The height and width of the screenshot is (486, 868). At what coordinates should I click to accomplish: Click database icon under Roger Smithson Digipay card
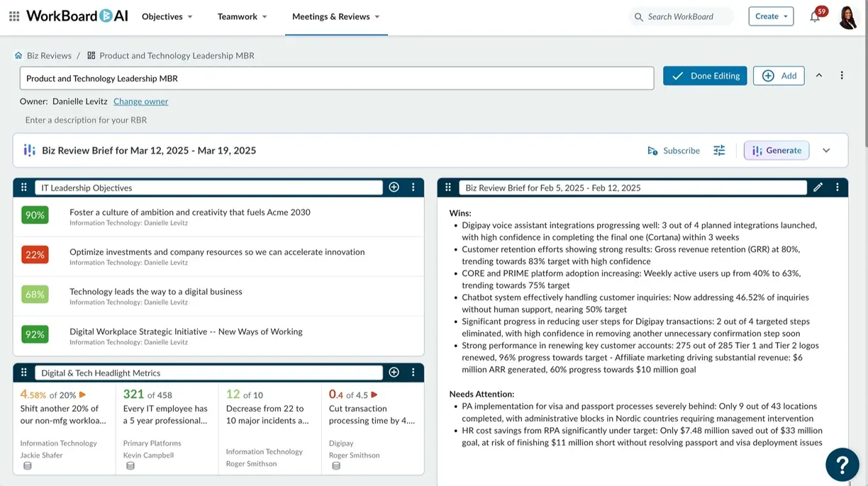tap(336, 466)
